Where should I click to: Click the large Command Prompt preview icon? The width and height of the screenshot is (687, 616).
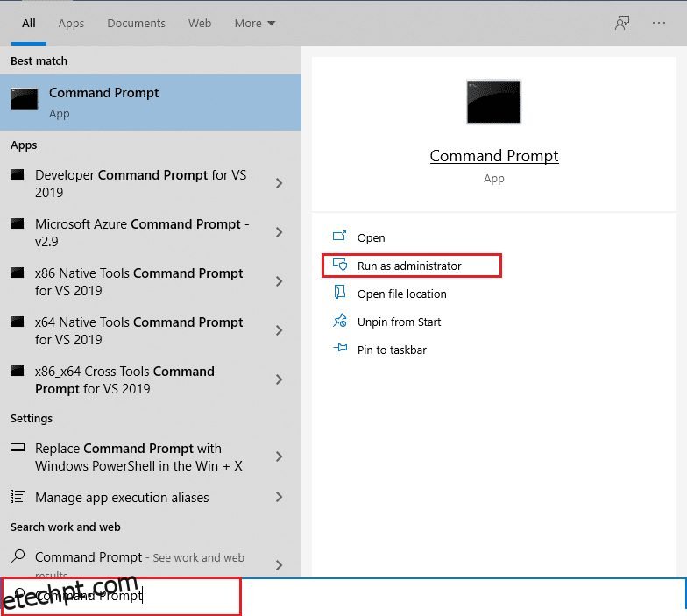click(493, 102)
